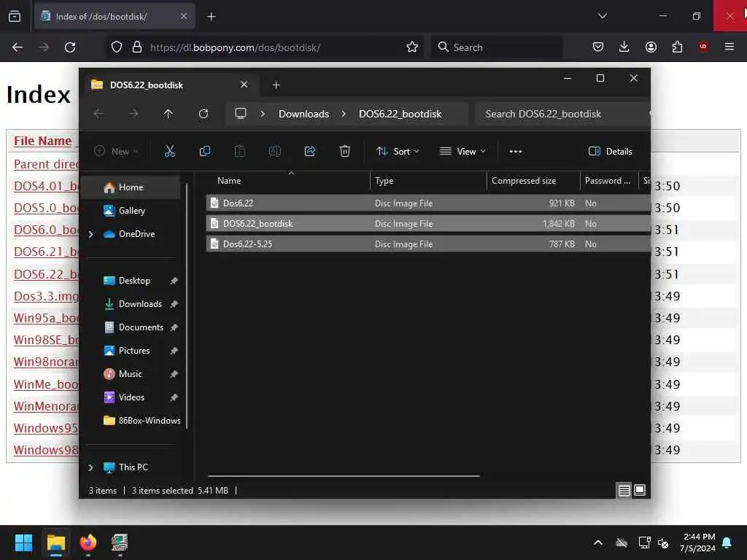
Task: Open the Dos3.3.img link in Firefox page
Action: click(x=46, y=296)
